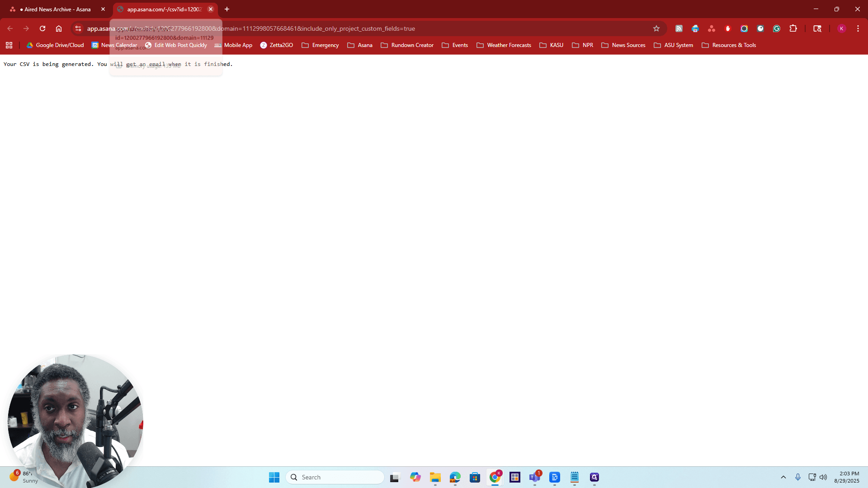This screenshot has width=868, height=488.
Task: Open the News Calendar bookmark
Action: coord(114,45)
